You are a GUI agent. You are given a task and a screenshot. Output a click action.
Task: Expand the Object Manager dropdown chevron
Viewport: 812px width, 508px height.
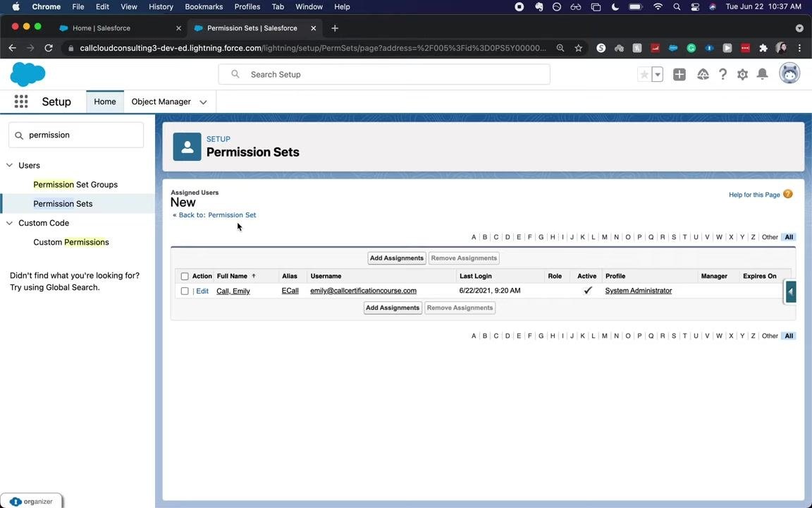tap(203, 102)
